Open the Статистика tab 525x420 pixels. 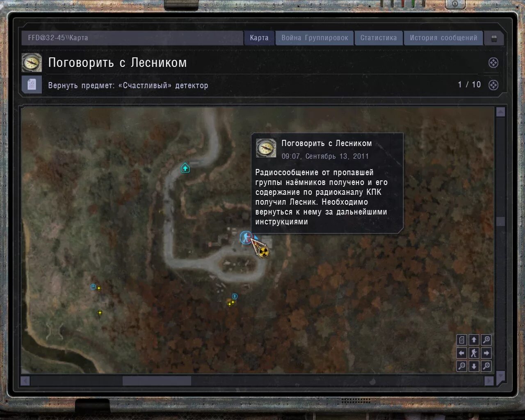[x=379, y=38]
